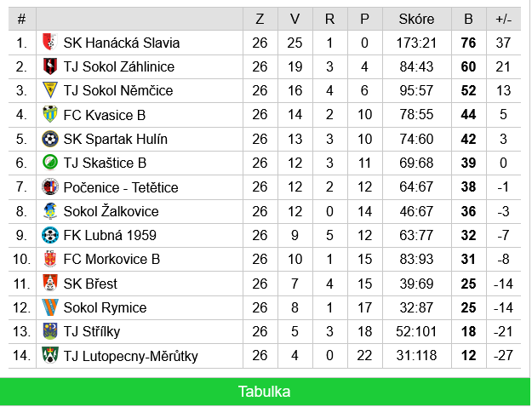Click the SK Hanácká Slavia club crest
Viewport: 532px width, 407px height.
[x=50, y=42]
